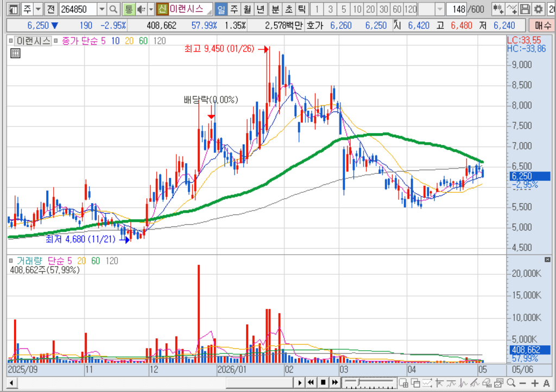Screen dimensions: 556x392
Task: Select the 월 monthly chart tab
Action: point(247,9)
